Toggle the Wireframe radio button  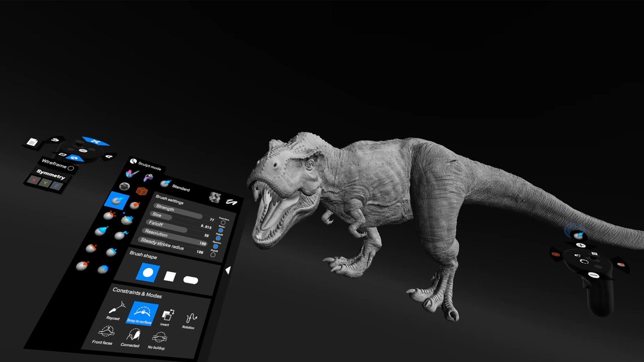click(71, 168)
